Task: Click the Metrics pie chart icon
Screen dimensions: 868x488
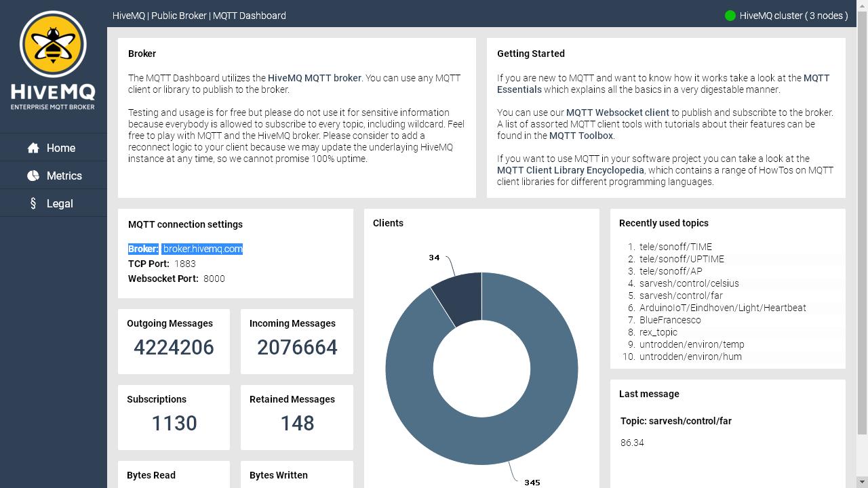Action: click(x=33, y=176)
